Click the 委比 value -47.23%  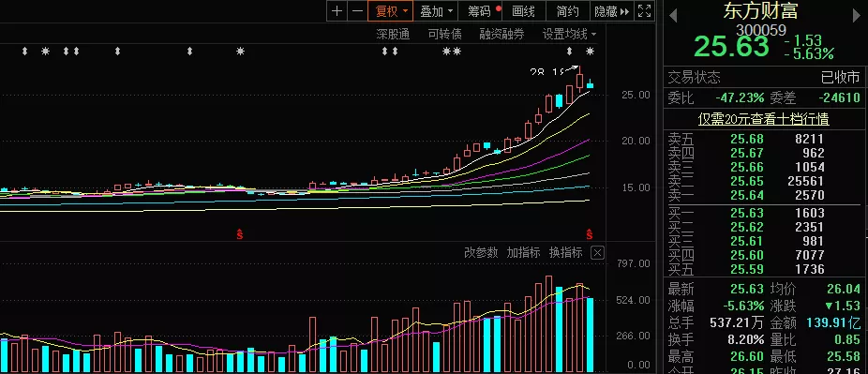tap(740, 97)
